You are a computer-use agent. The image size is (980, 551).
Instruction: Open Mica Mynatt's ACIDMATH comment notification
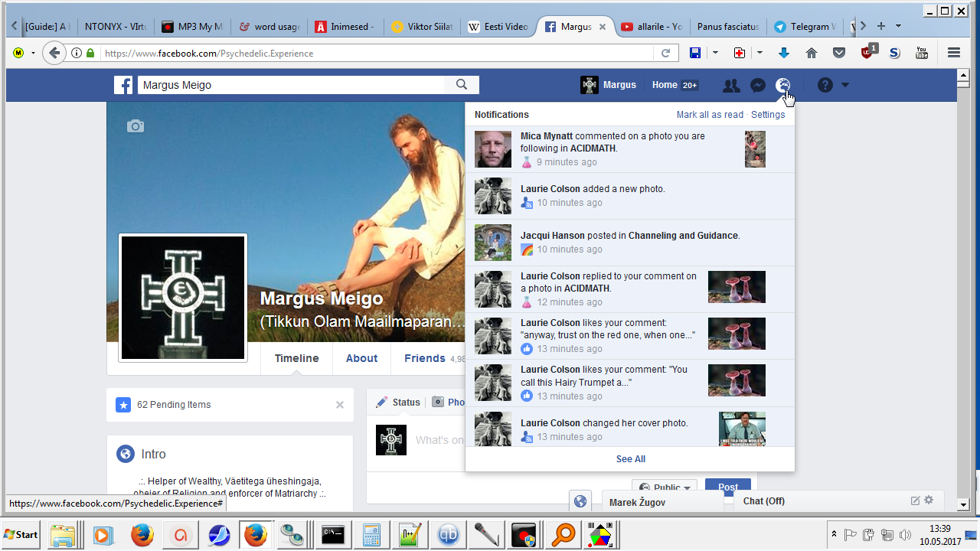pyautogui.click(x=630, y=149)
